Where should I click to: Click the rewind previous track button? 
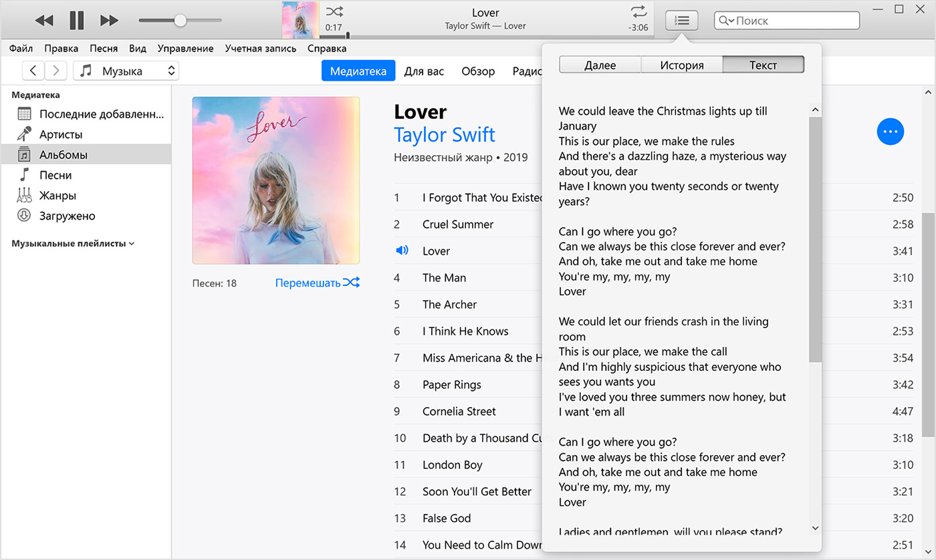(x=44, y=21)
